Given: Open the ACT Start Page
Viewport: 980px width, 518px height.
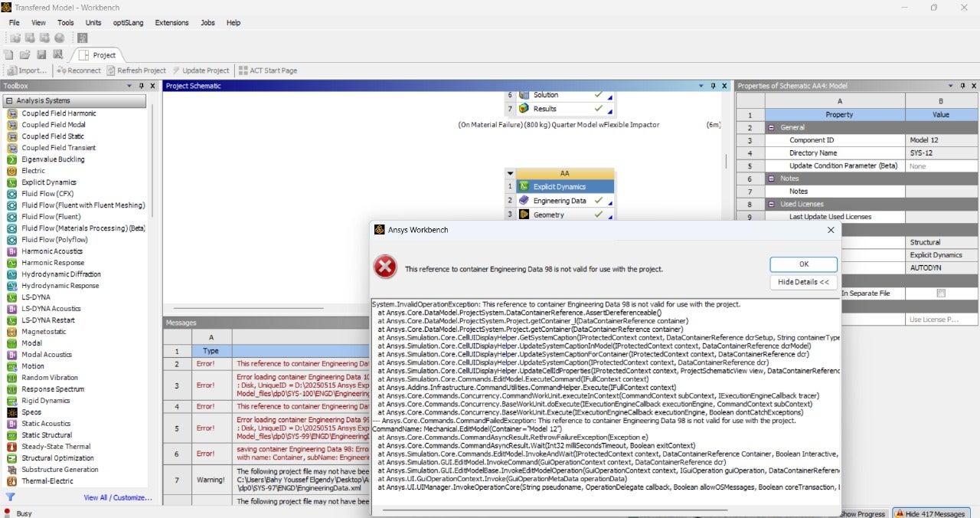Looking at the screenshot, I should pyautogui.click(x=267, y=70).
